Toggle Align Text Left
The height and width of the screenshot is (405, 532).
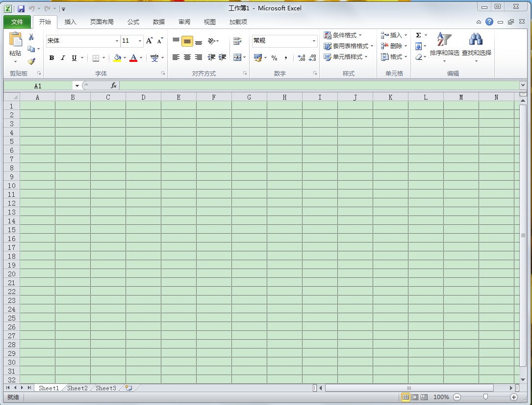(176, 57)
